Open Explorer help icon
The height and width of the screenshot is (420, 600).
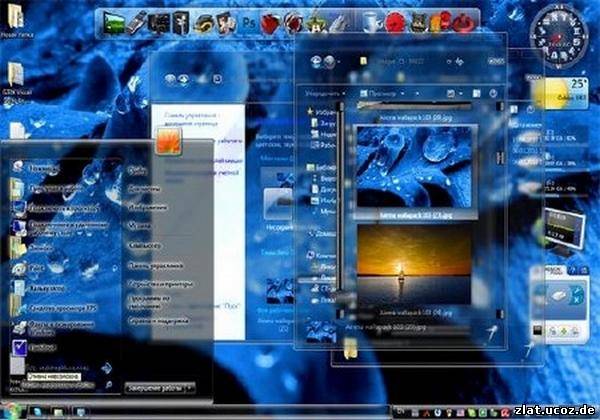click(493, 93)
